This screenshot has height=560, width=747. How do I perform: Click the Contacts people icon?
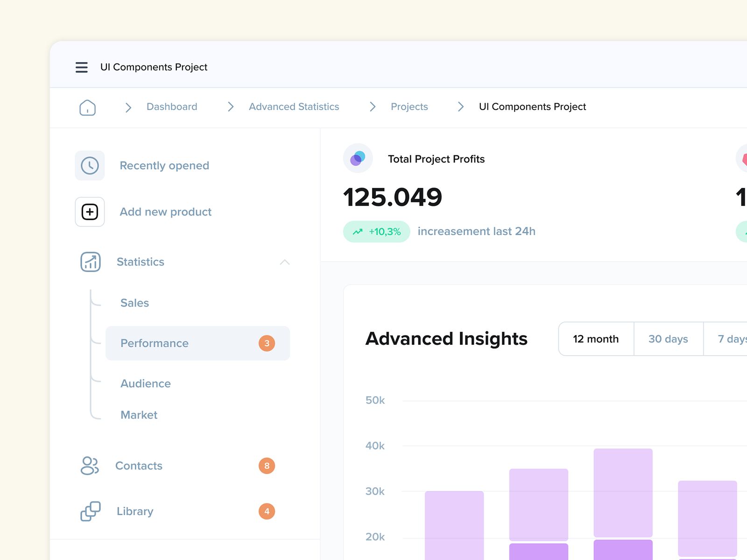tap(90, 466)
